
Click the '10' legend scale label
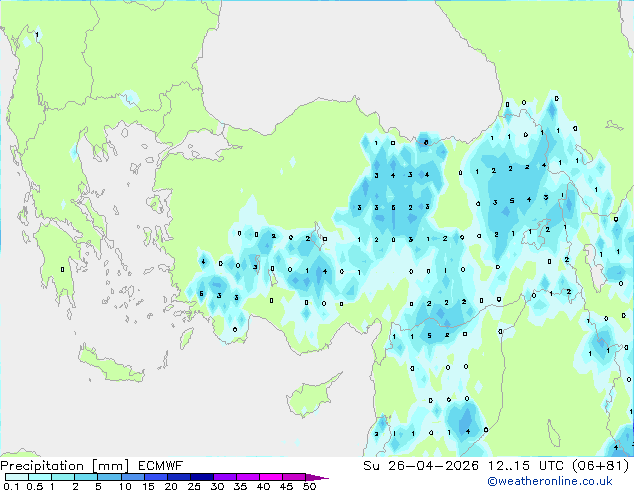point(125,486)
